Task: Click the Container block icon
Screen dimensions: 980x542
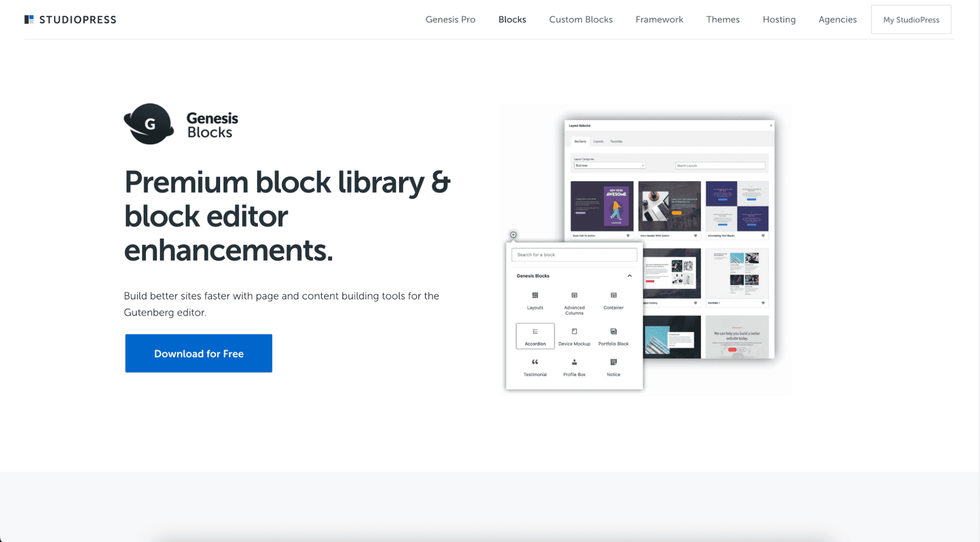Action: 613,298
